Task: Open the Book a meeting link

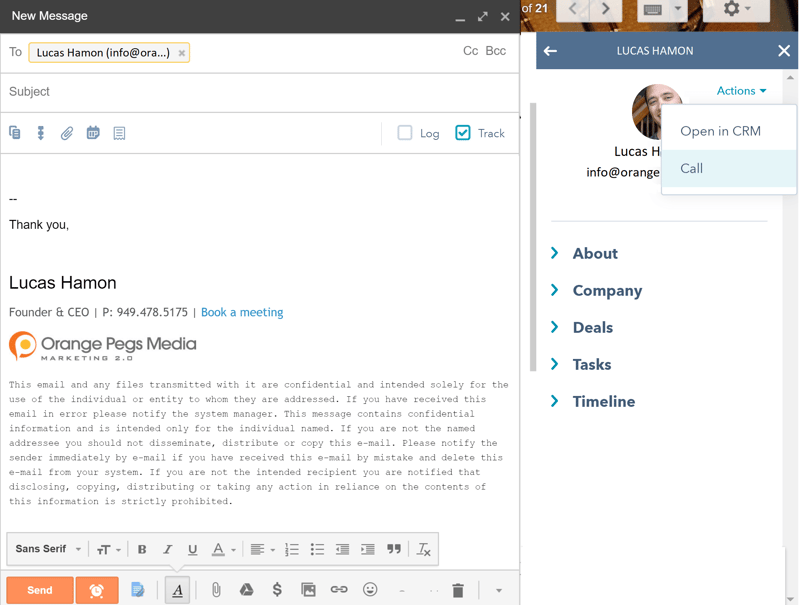Action: coord(242,312)
